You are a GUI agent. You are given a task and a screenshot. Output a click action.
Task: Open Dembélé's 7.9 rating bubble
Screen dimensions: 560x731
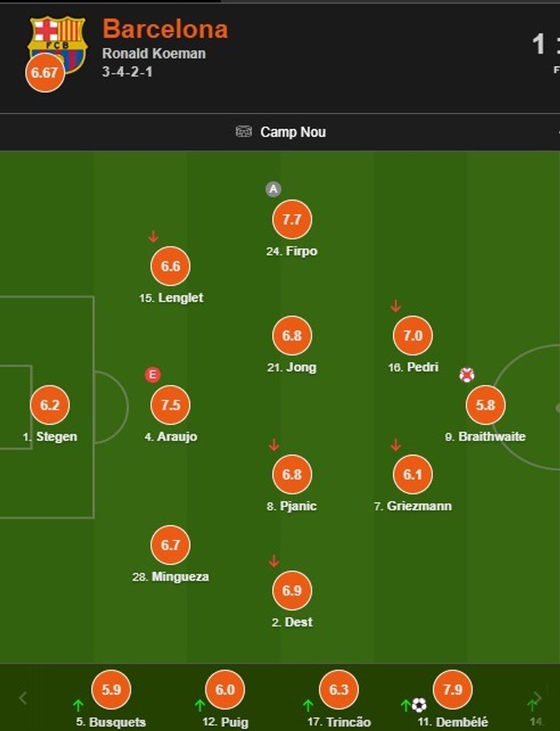coord(453,689)
